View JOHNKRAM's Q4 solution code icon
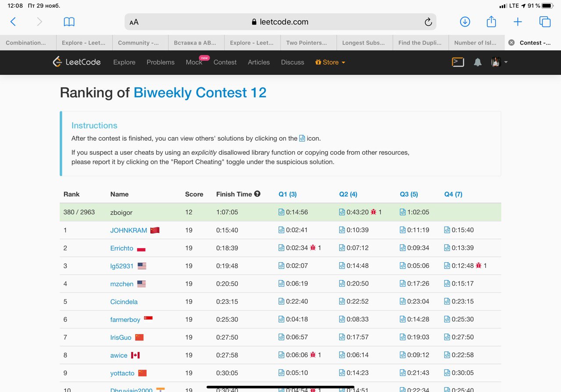Image resolution: width=561 pixels, height=392 pixels. point(447,230)
